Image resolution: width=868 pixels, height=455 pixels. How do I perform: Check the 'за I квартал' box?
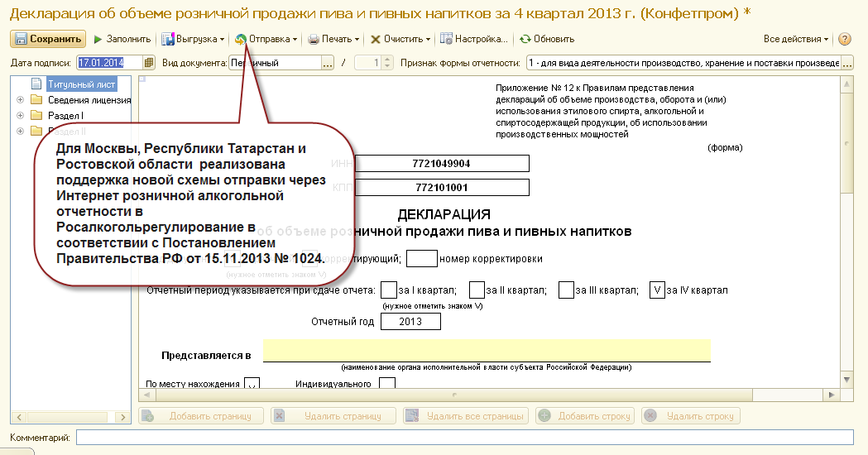[x=389, y=290]
